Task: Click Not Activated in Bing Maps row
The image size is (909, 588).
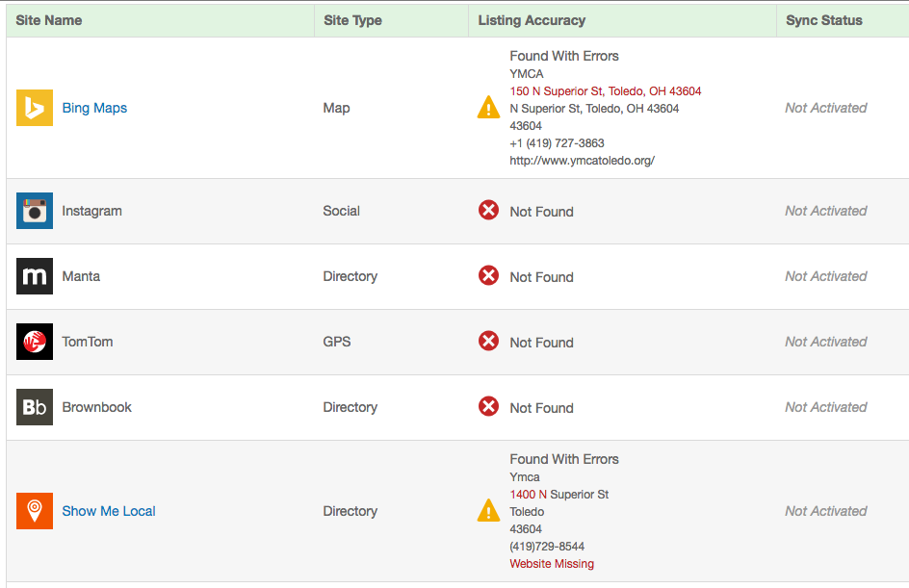Action: [x=825, y=108]
